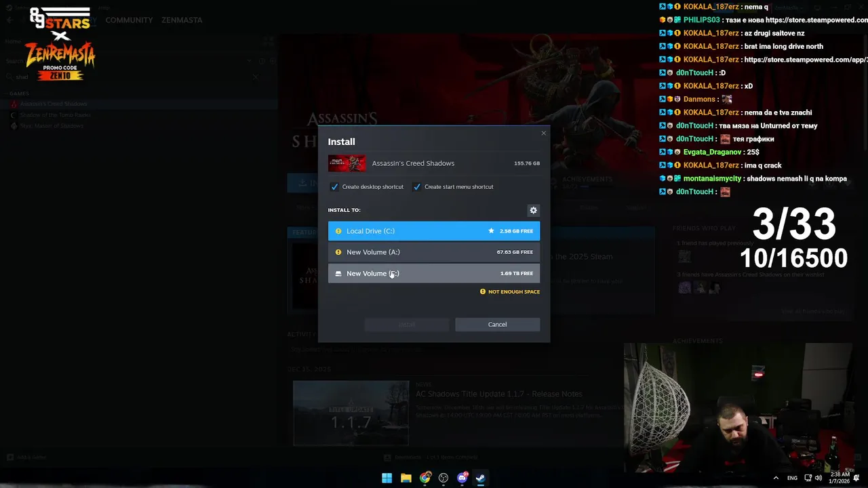Click the Title Update 1.1.7 news thumbnail
This screenshot has width=868, height=488.
point(351,413)
